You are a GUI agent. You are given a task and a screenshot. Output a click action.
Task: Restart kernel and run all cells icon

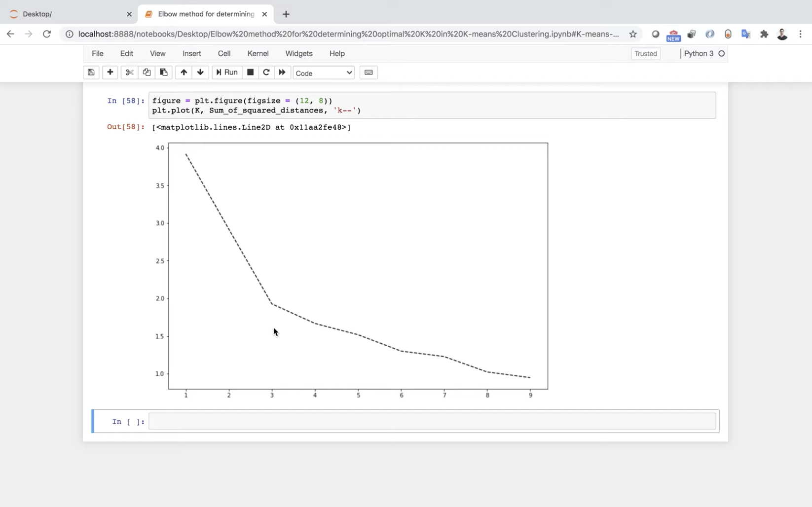(282, 72)
